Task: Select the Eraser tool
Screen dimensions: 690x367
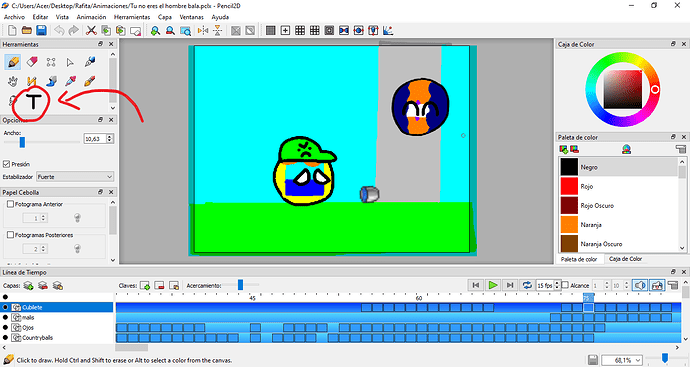Action: [32, 62]
